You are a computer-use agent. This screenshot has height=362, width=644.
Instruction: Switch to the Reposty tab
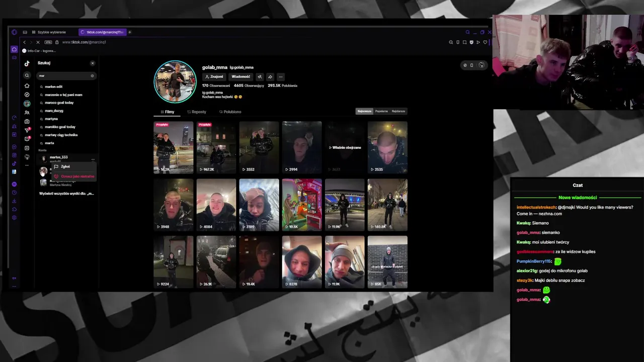click(197, 112)
